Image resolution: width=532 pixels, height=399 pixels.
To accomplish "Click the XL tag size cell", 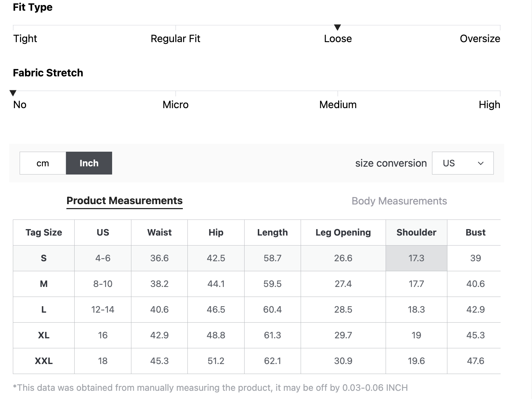I will pyautogui.click(x=44, y=335).
